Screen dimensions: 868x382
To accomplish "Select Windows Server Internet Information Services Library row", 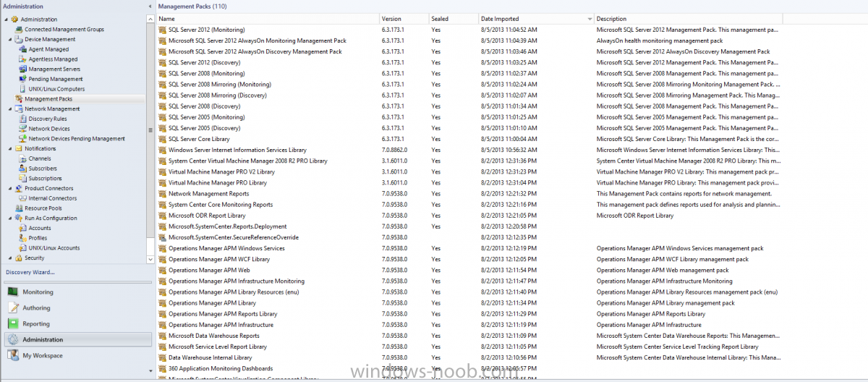I will [469, 150].
